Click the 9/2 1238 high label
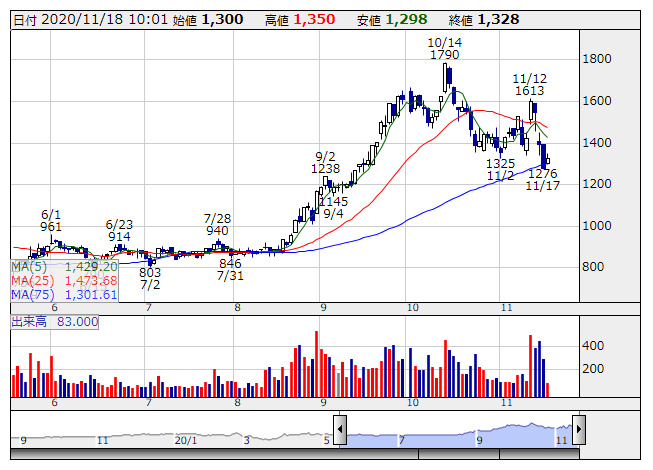Image resolution: width=653 pixels, height=470 pixels. click(325, 162)
